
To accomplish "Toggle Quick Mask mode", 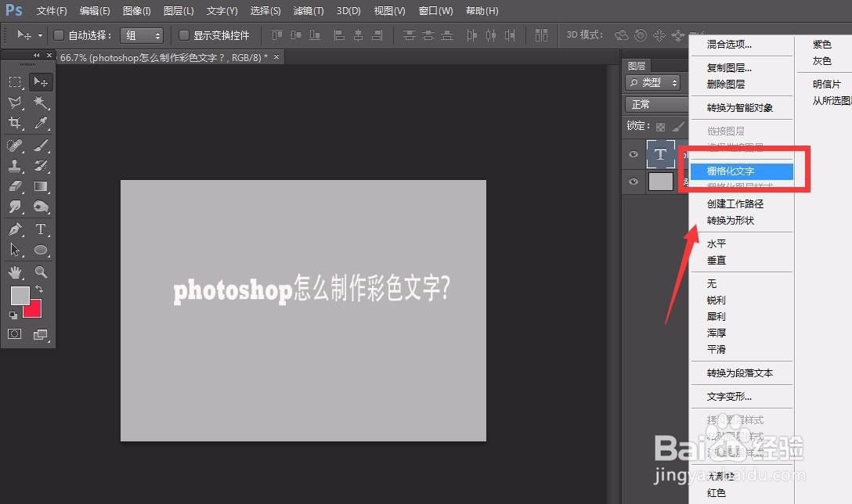I will point(15,334).
